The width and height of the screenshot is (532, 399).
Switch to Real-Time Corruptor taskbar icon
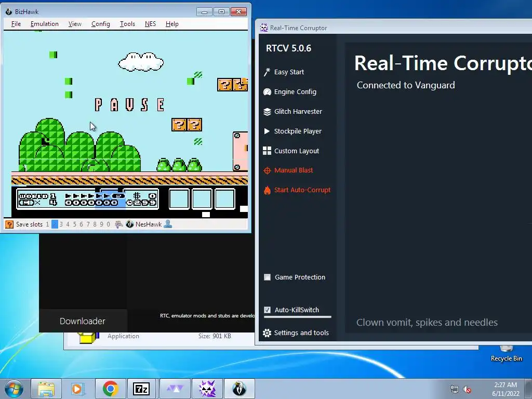pos(207,389)
